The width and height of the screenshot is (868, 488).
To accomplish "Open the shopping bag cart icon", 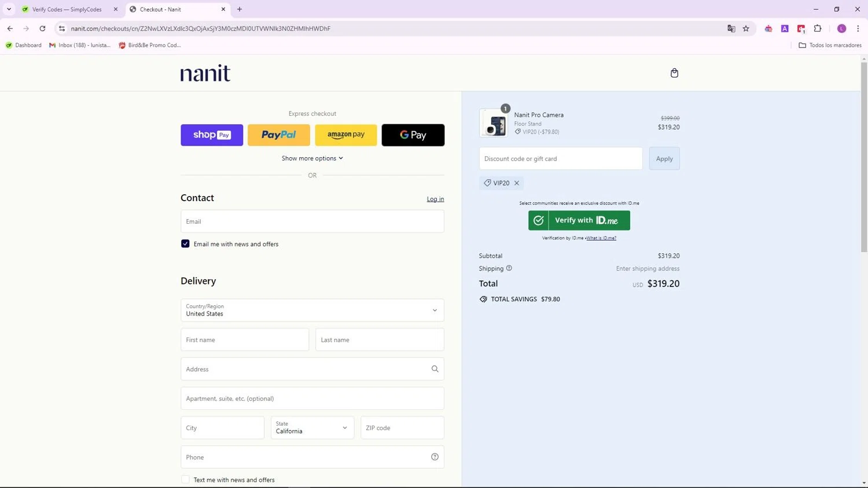I will pos(674,73).
